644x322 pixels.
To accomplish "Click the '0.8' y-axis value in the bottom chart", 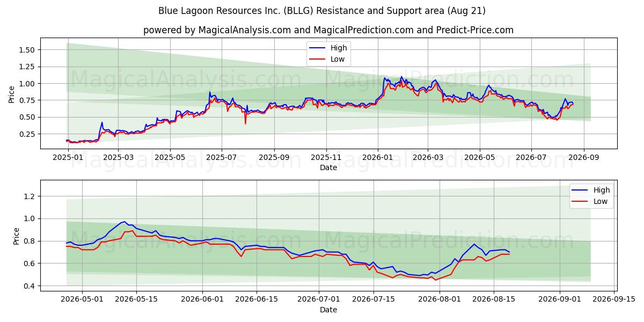I will (30, 241).
